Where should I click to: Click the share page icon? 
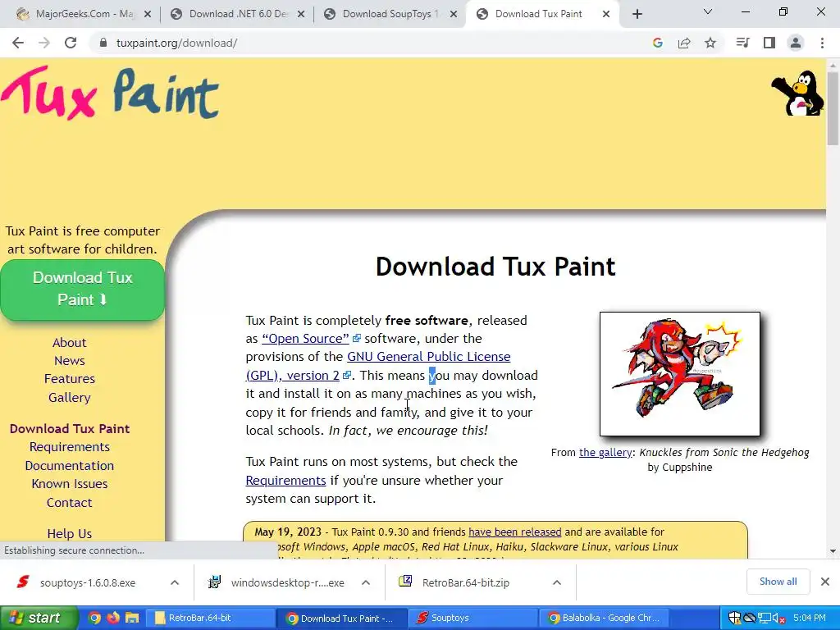pyautogui.click(x=684, y=43)
